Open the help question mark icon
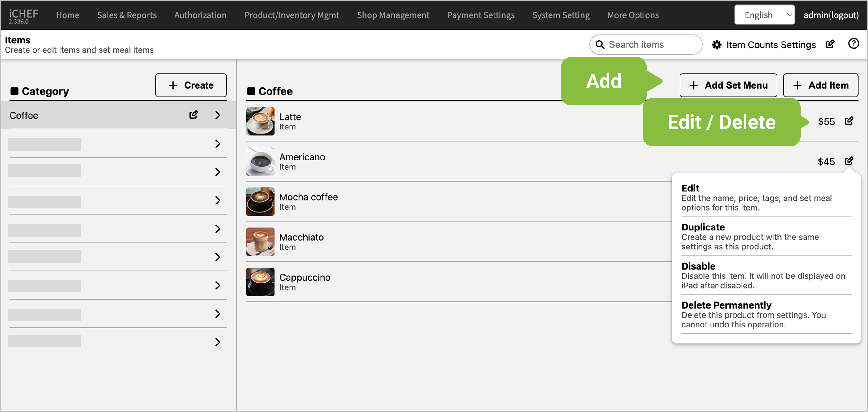This screenshot has width=868, height=412. [x=853, y=44]
